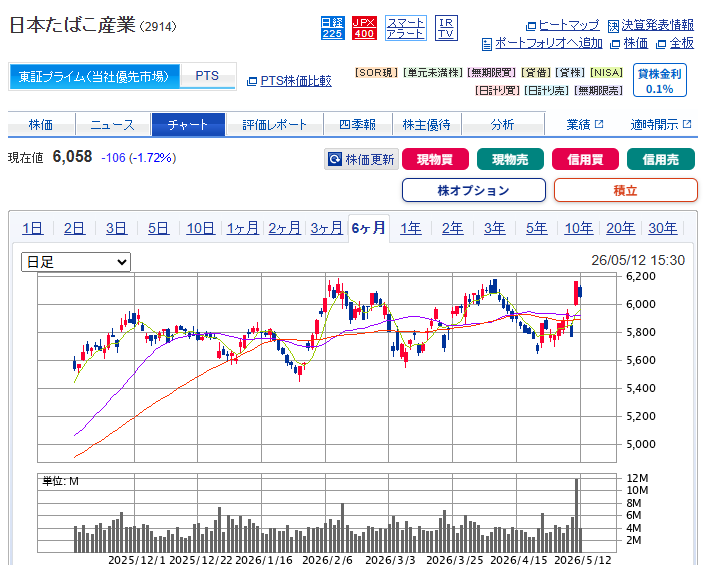Image resolution: width=706 pixels, height=565 pixels.
Task: Click the 株オプション button
Action: 474,190
